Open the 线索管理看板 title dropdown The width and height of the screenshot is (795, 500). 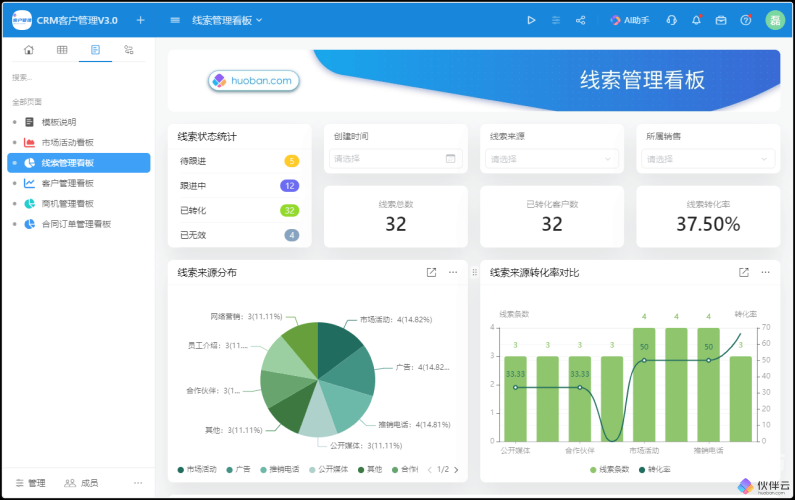click(227, 20)
